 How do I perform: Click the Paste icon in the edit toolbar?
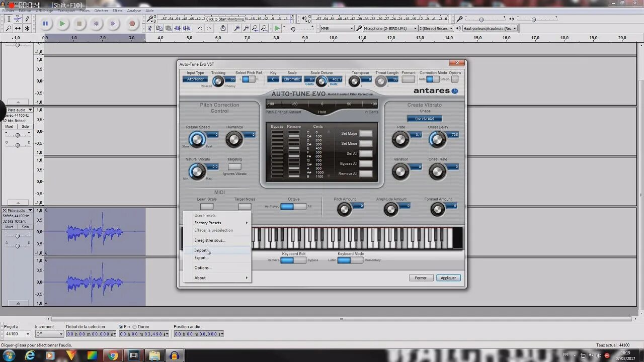point(169,29)
